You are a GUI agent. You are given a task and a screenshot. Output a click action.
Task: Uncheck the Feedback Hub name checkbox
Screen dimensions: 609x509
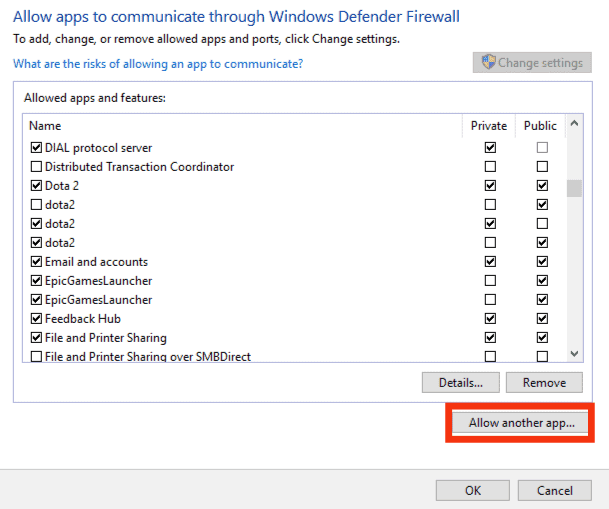point(36,319)
